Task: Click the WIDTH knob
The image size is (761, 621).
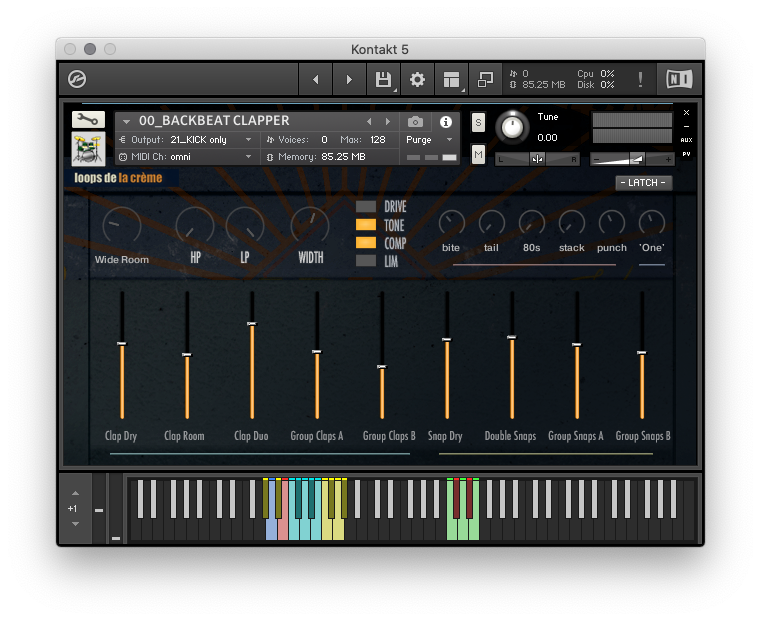Action: (310, 226)
